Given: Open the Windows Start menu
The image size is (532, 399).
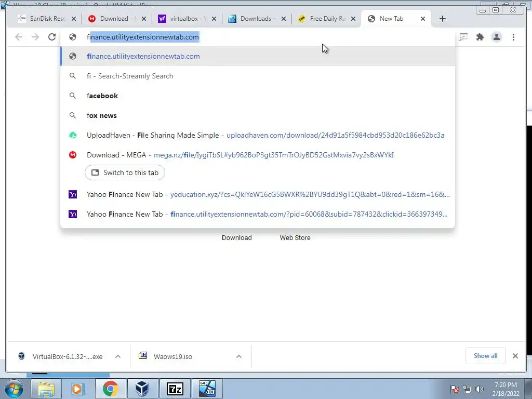Looking at the screenshot, I should pyautogui.click(x=14, y=389).
